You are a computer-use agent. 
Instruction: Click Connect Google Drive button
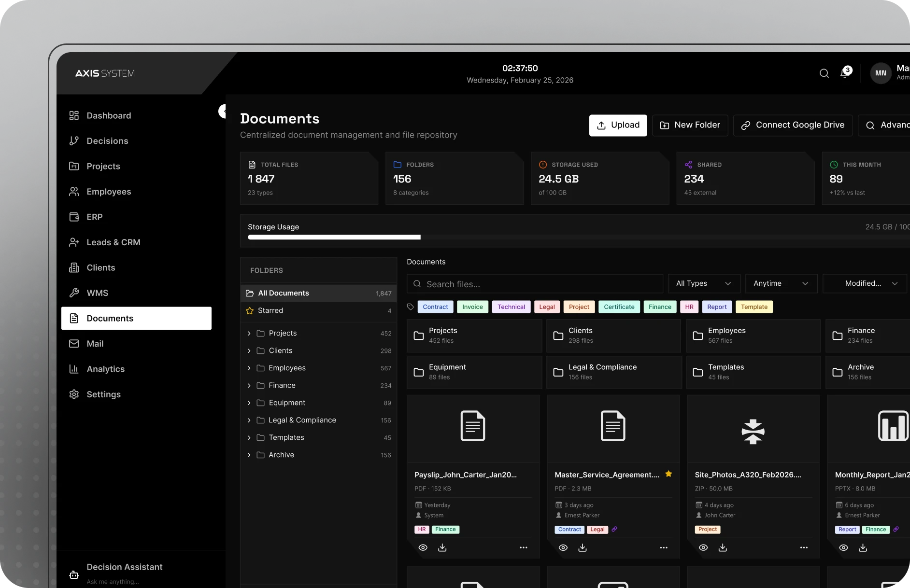(x=792, y=126)
